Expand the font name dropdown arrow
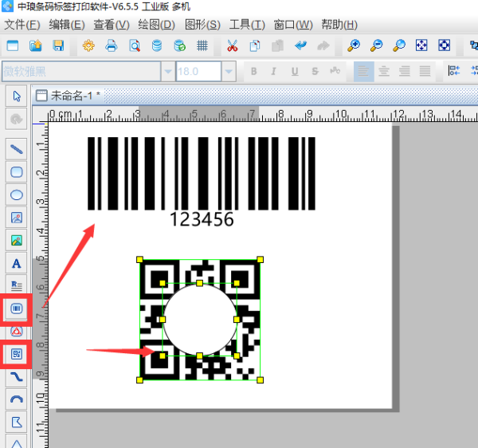Screen dimensions: 478x448 (x=168, y=72)
